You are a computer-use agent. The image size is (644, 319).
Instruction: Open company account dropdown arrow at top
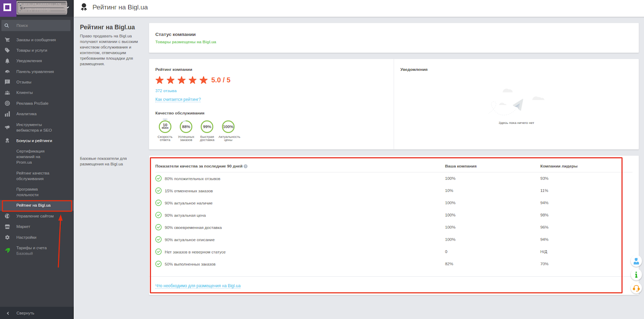click(x=68, y=7)
